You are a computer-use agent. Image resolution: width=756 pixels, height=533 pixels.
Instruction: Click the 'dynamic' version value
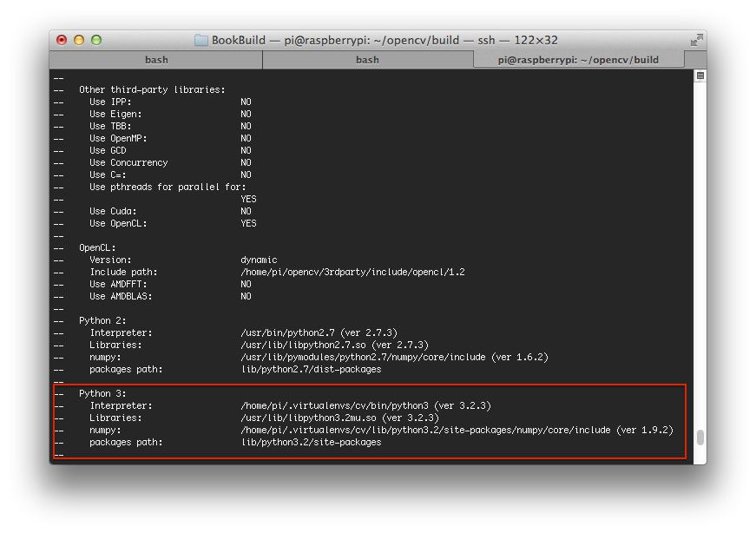[x=259, y=260]
